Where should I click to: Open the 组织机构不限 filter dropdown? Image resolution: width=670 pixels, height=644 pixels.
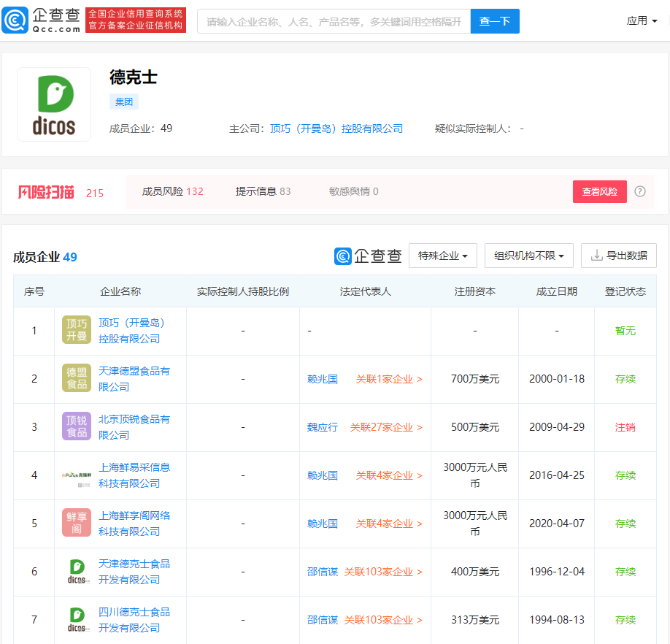point(529,256)
